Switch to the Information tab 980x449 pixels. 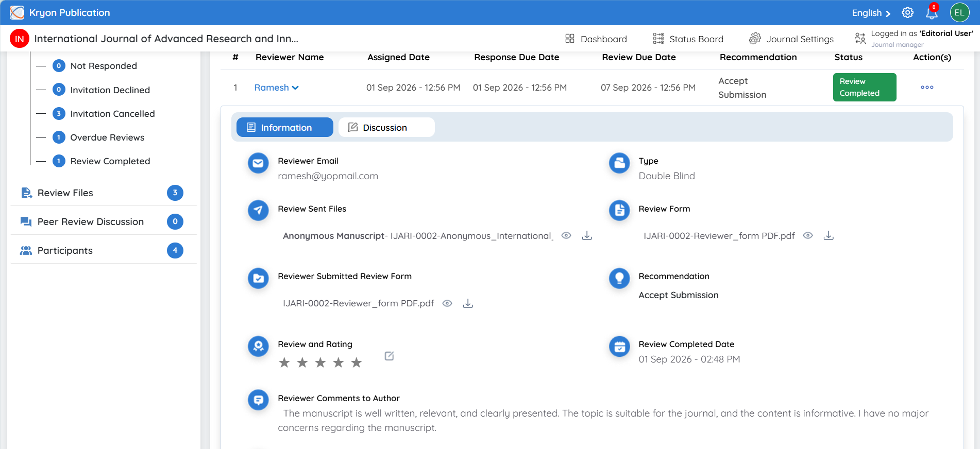[x=285, y=127]
